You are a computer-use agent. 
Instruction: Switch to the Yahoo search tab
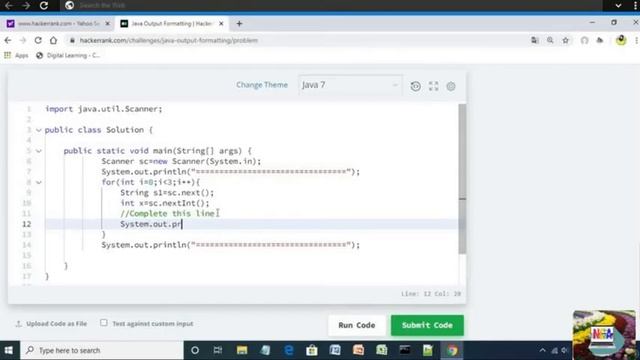[57, 24]
